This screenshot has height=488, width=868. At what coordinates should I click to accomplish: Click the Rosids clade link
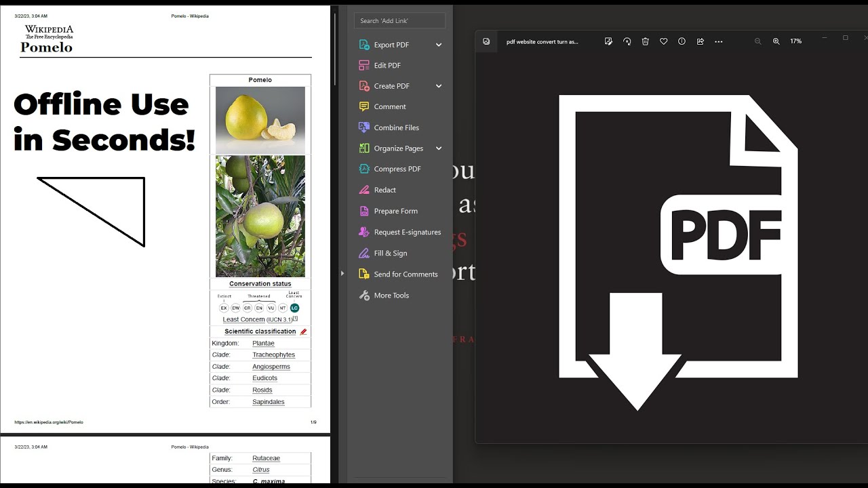(x=262, y=390)
